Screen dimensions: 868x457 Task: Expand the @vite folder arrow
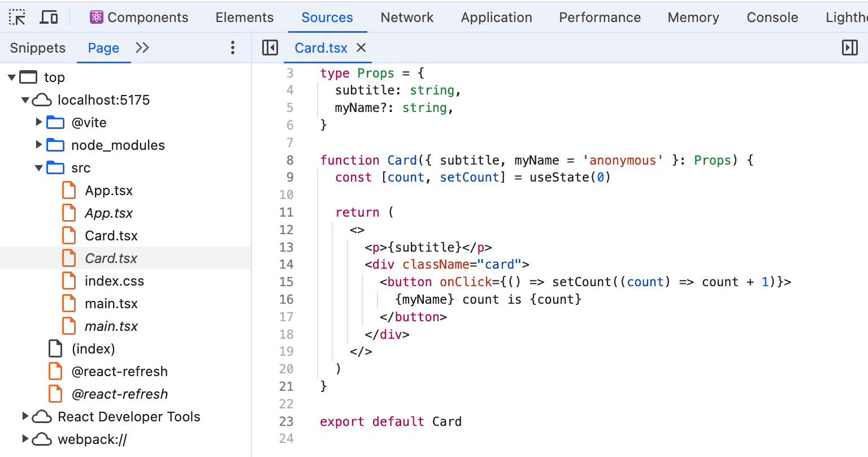click(39, 122)
